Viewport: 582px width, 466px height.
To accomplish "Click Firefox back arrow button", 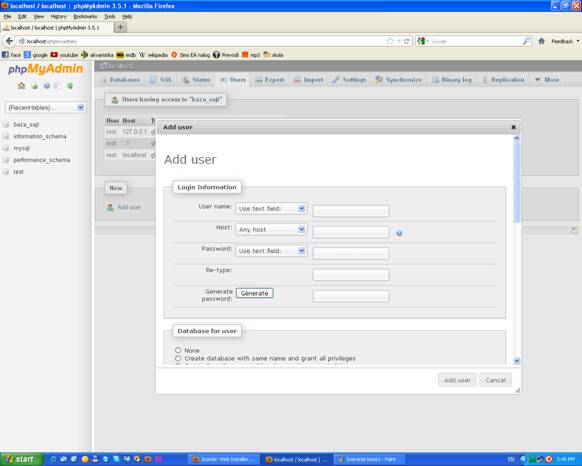I will 9,41.
